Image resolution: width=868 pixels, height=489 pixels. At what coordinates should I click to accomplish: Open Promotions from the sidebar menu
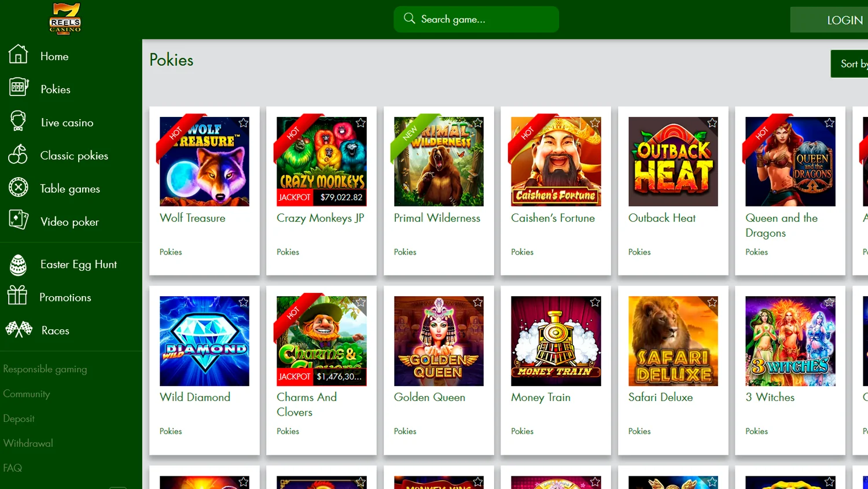coord(65,297)
